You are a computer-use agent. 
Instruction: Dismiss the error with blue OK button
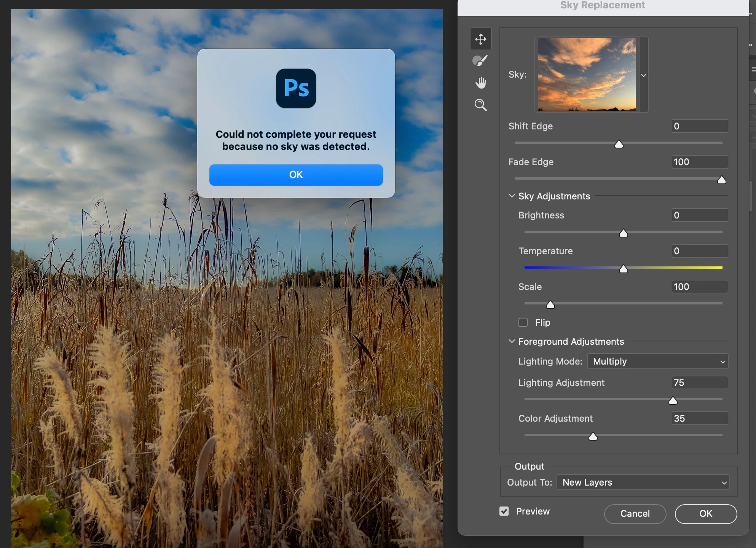point(296,175)
